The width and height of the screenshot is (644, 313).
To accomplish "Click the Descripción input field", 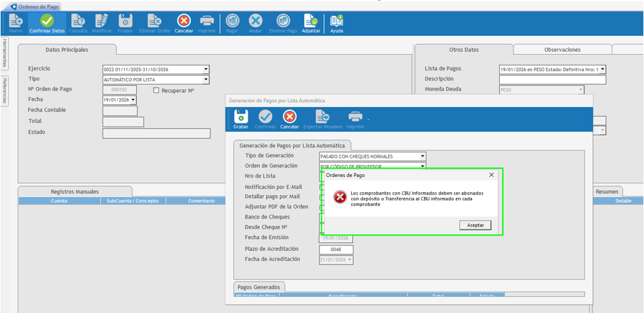I will tap(552, 79).
